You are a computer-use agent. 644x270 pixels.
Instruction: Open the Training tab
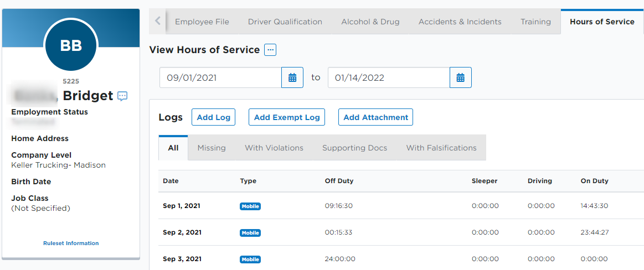535,22
